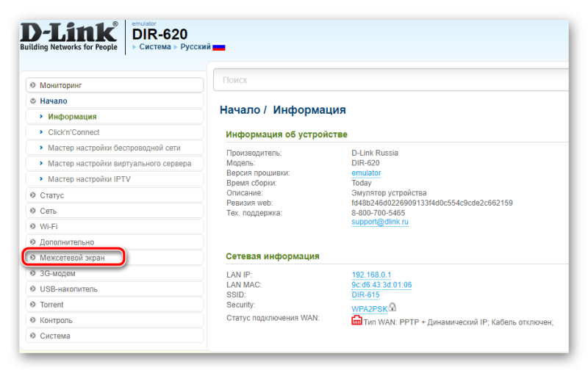Image resolution: width=588 pixels, height=373 pixels.
Task: Click the Today build time value
Action: click(x=362, y=183)
